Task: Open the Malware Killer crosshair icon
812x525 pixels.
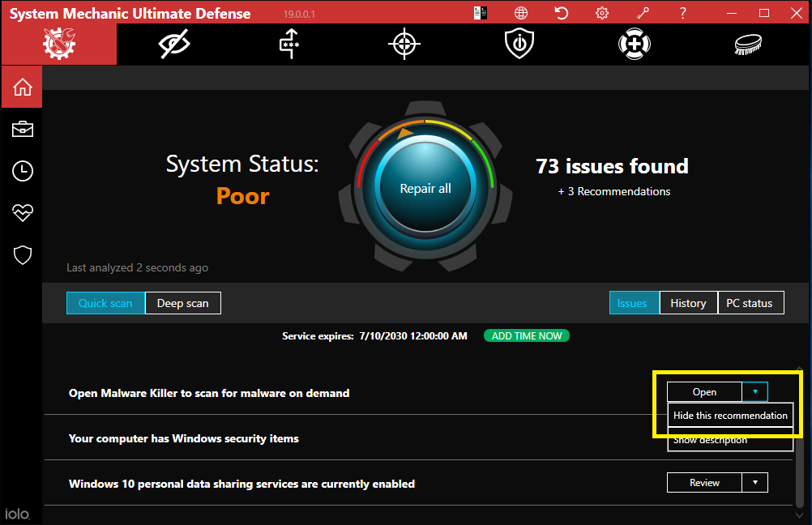Action: point(404,44)
